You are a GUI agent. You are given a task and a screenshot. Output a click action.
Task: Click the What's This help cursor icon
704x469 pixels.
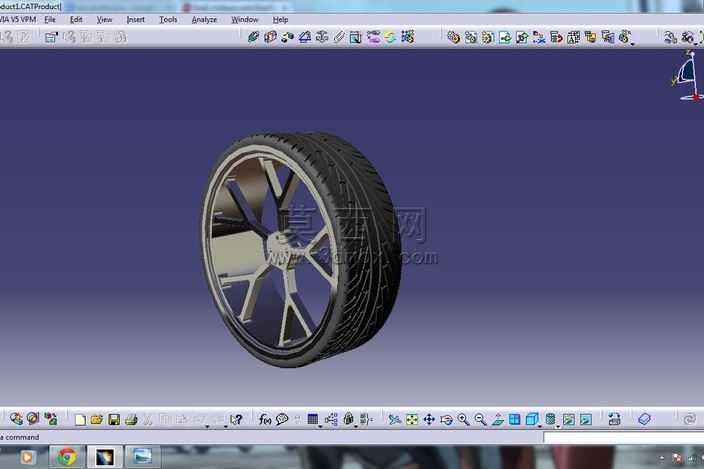tap(236, 420)
